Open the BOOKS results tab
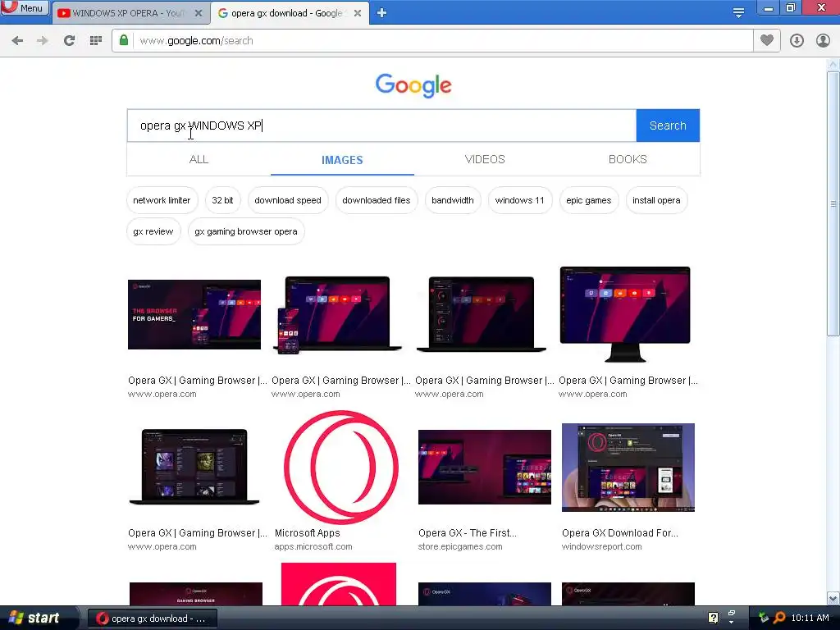Screen dimensions: 840x630 628,159
